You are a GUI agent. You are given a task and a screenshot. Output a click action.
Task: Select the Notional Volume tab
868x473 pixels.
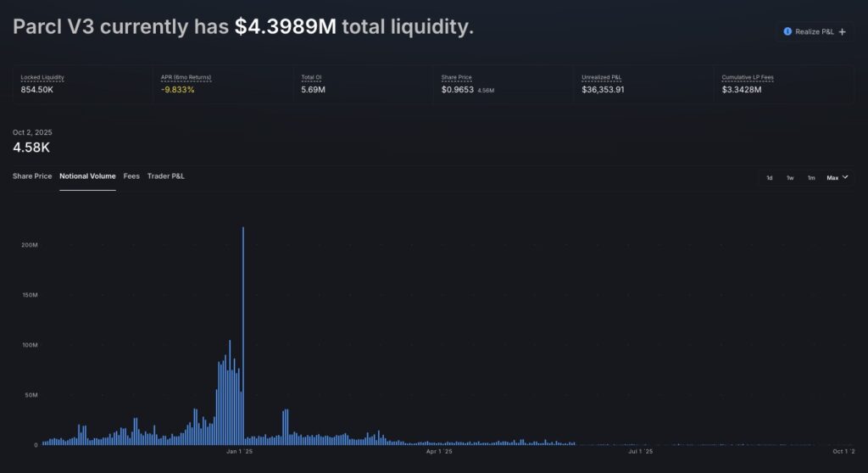coord(87,176)
